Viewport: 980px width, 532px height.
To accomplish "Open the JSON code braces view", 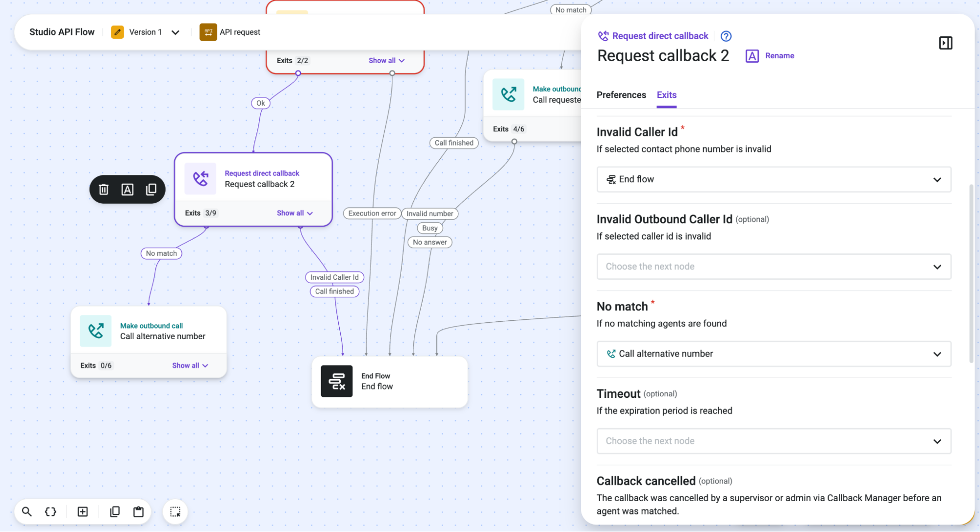I will [50, 511].
